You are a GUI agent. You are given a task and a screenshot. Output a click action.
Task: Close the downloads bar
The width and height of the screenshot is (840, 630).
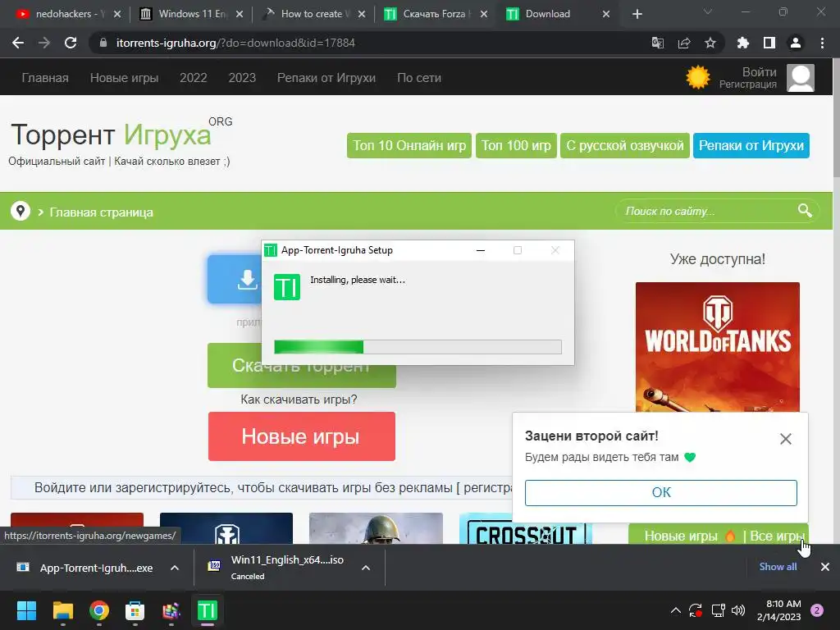pyautogui.click(x=825, y=567)
